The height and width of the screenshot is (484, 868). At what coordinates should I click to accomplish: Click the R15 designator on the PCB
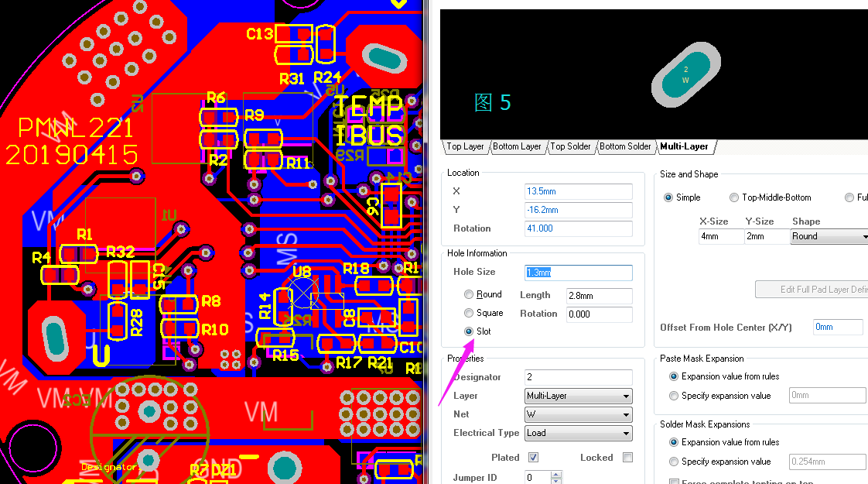[x=285, y=355]
